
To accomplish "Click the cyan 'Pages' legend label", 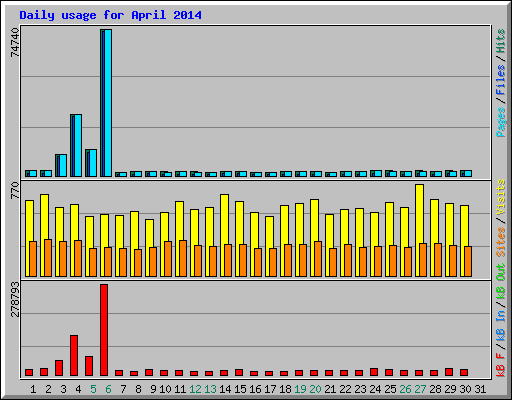I will click(x=501, y=122).
